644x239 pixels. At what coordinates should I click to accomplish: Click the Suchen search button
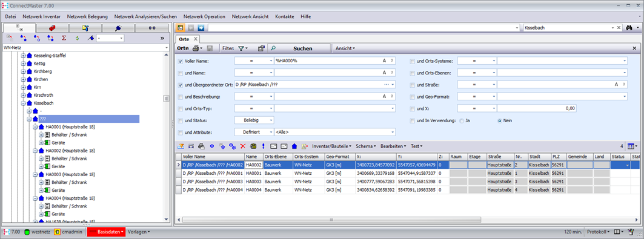(x=299, y=48)
